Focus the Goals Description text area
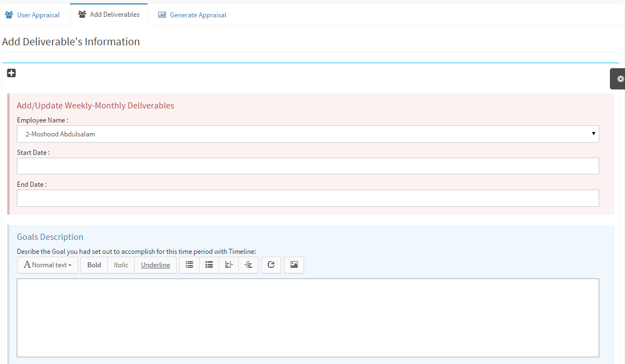 (307, 318)
